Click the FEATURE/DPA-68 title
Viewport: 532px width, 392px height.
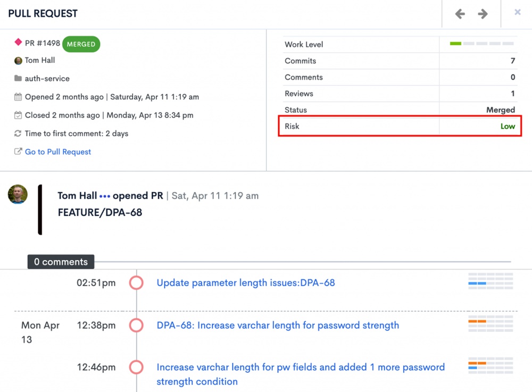click(x=100, y=213)
